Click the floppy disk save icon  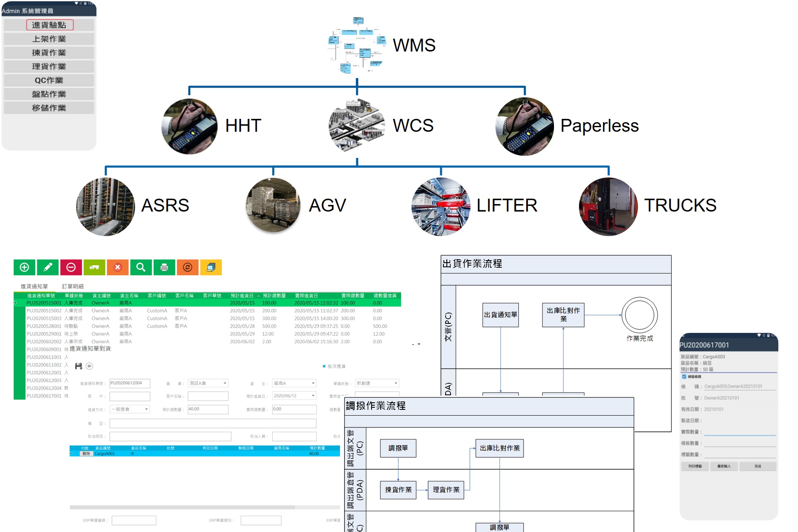(79, 366)
